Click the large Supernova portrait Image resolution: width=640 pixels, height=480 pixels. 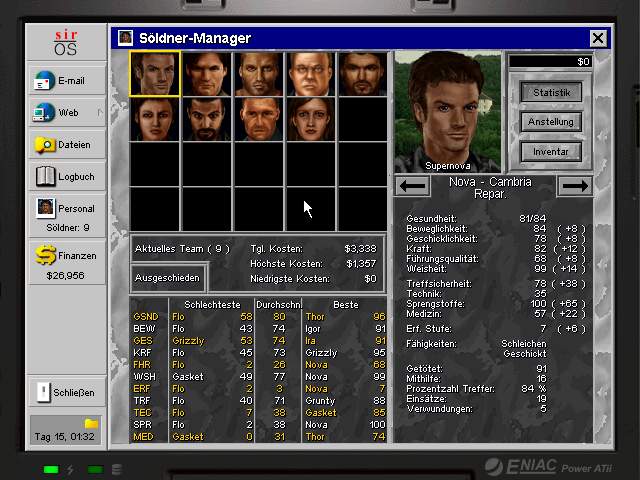447,112
